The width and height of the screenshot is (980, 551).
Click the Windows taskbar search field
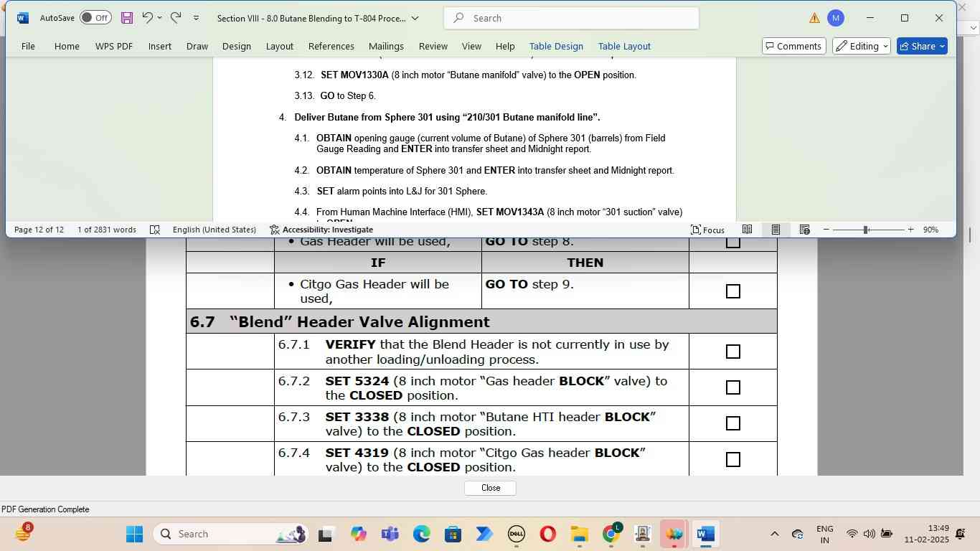pos(232,534)
